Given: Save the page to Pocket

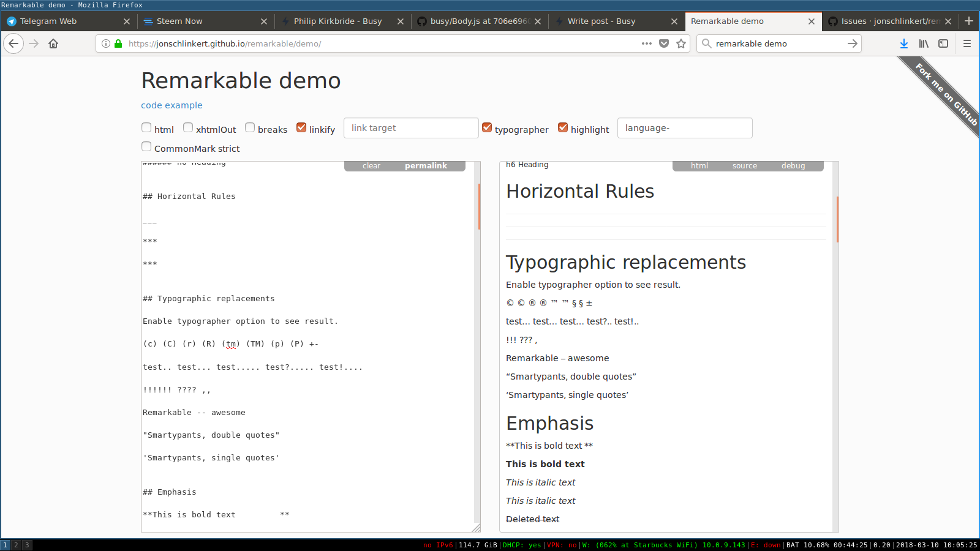Looking at the screenshot, I should 664,43.
